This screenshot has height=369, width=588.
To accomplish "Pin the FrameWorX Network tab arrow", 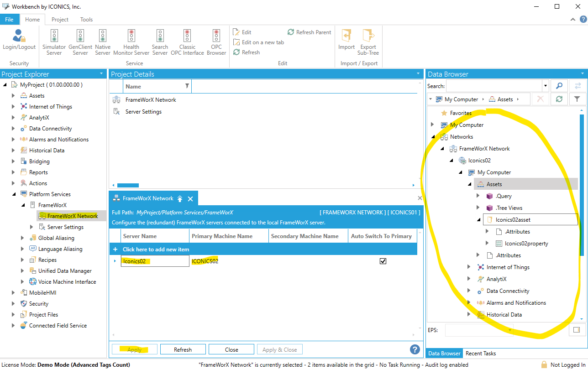I will (180, 199).
